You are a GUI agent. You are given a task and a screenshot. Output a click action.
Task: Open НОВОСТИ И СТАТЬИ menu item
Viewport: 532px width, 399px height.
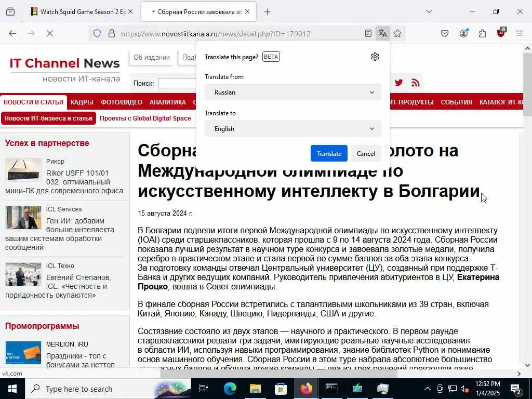pos(34,102)
